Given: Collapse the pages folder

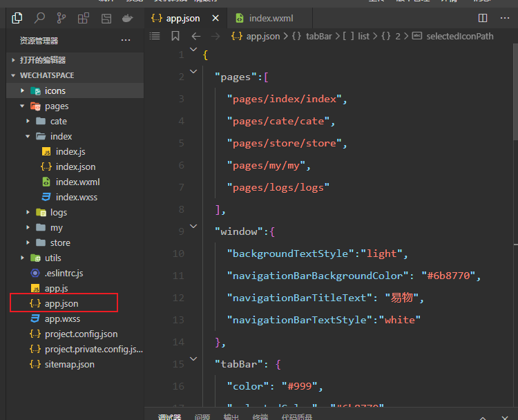Looking at the screenshot, I should point(75,106).
